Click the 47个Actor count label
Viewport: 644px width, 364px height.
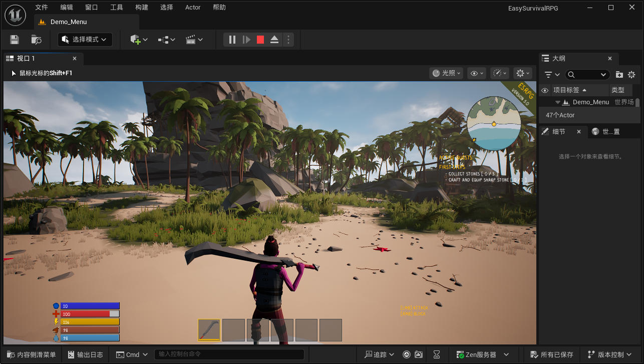click(560, 115)
